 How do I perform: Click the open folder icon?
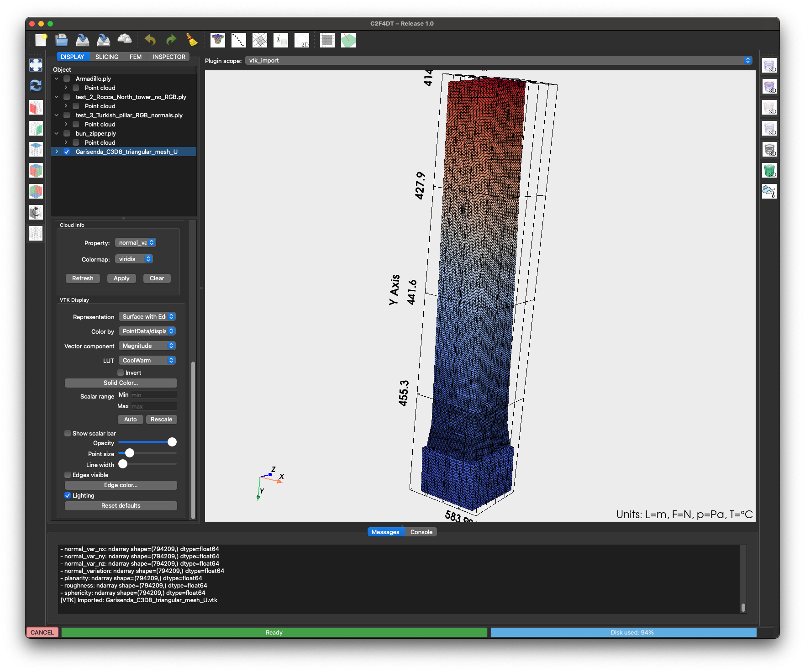(x=61, y=40)
